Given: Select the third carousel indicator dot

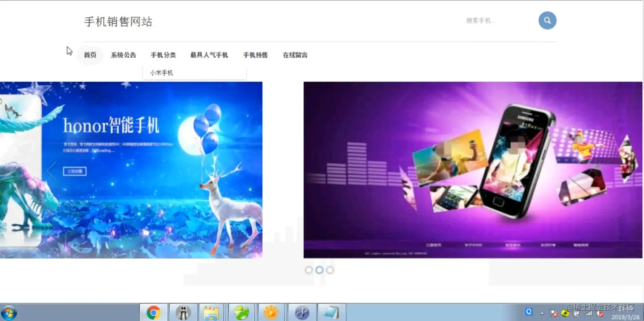Looking at the screenshot, I should click(330, 270).
